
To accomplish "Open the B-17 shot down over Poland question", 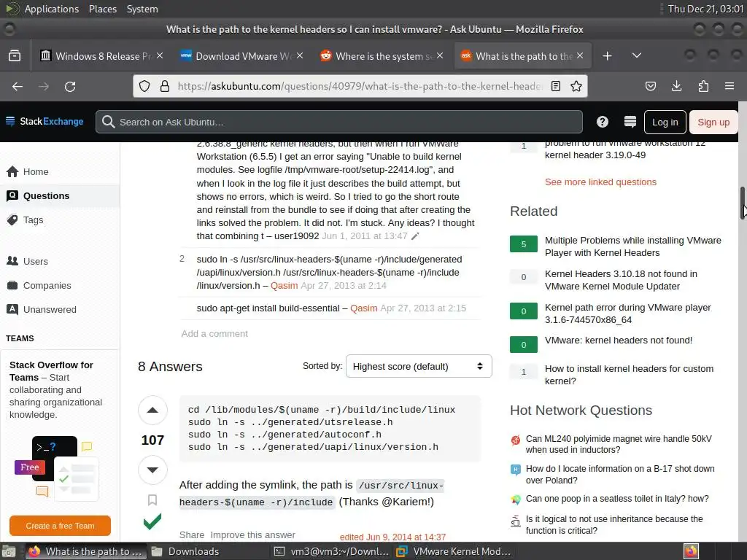I will [620, 474].
